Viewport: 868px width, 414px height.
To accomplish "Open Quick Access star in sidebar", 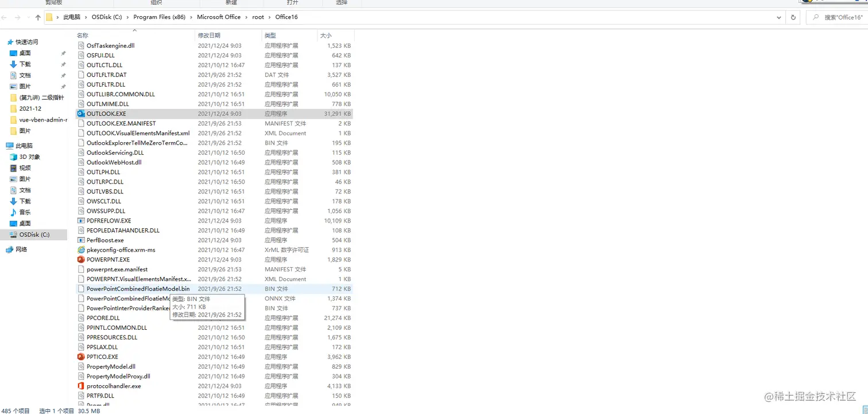I will click(x=10, y=42).
